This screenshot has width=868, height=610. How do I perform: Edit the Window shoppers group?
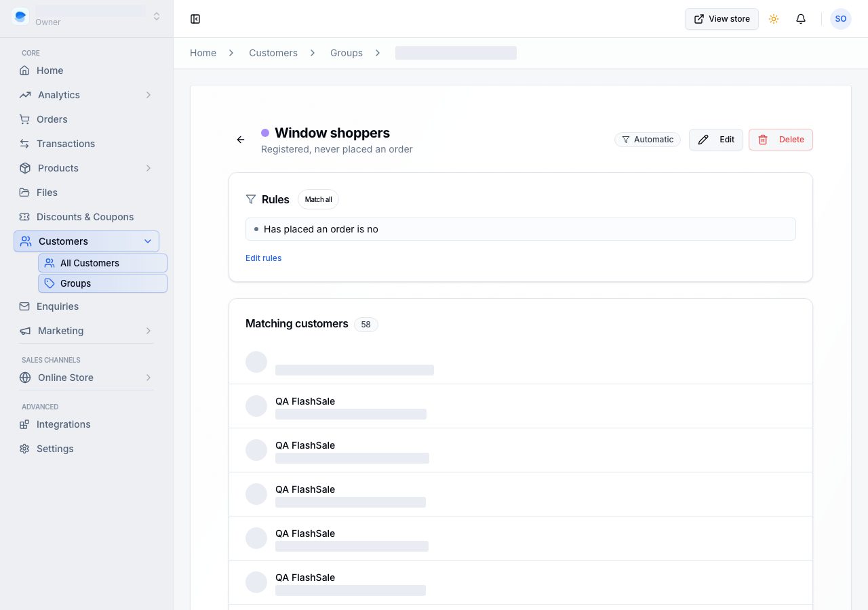coord(716,140)
